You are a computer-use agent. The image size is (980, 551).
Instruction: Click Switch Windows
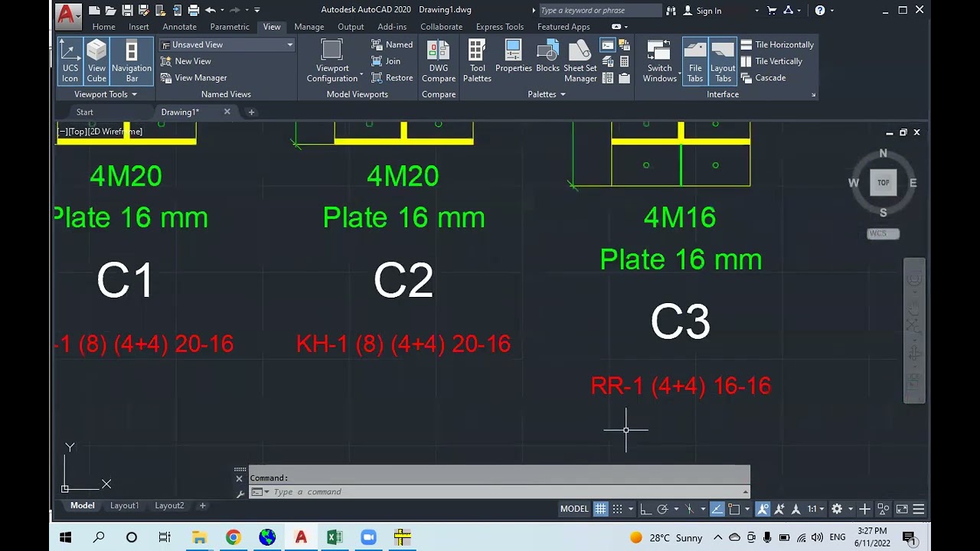[x=659, y=61]
